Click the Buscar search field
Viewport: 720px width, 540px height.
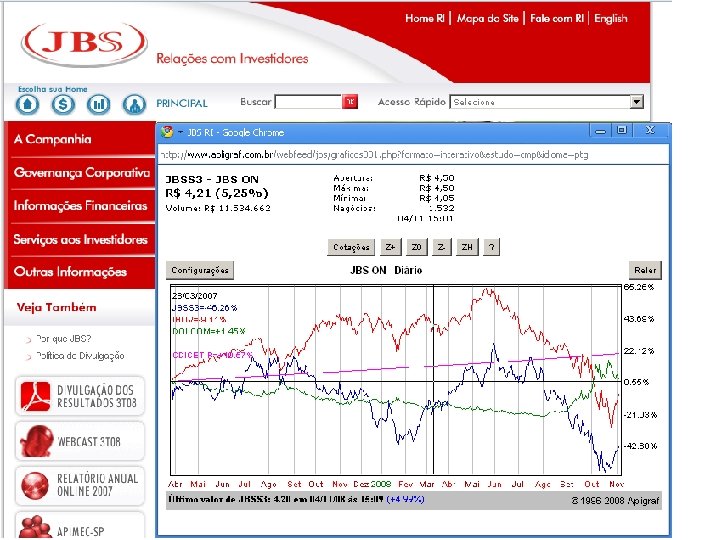coord(309,101)
